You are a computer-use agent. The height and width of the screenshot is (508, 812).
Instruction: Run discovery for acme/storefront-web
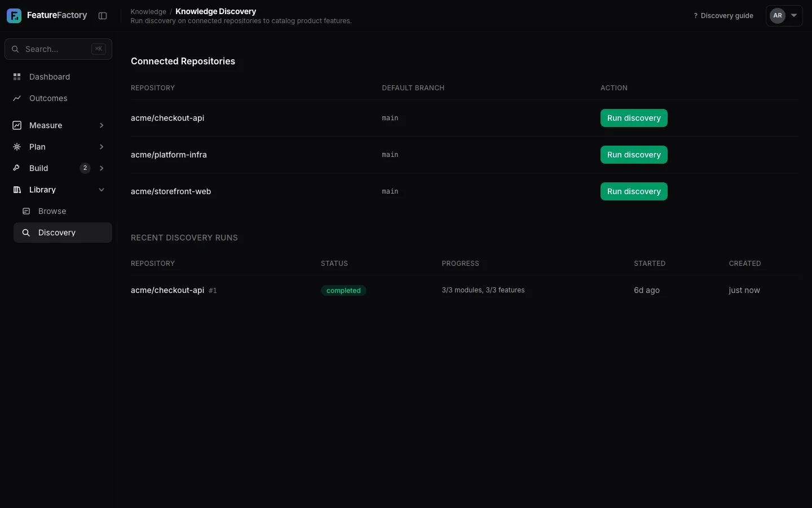pos(634,191)
